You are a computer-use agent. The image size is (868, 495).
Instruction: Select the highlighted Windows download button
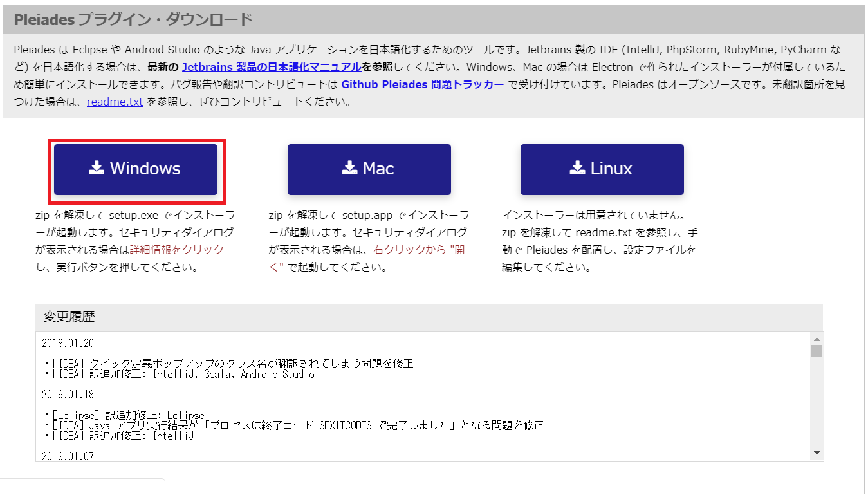coord(135,168)
